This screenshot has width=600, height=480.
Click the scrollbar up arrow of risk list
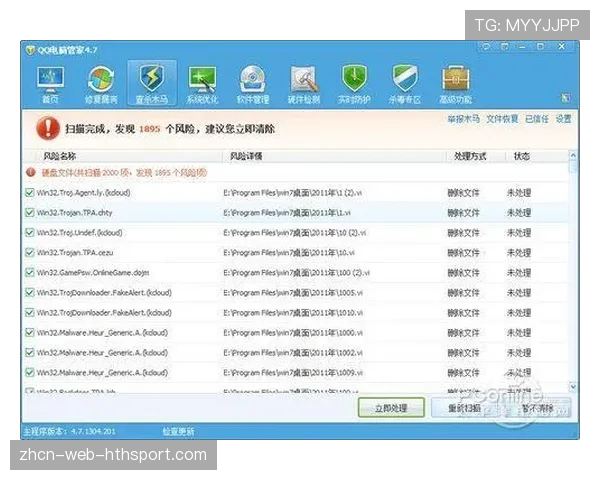pos(573,155)
